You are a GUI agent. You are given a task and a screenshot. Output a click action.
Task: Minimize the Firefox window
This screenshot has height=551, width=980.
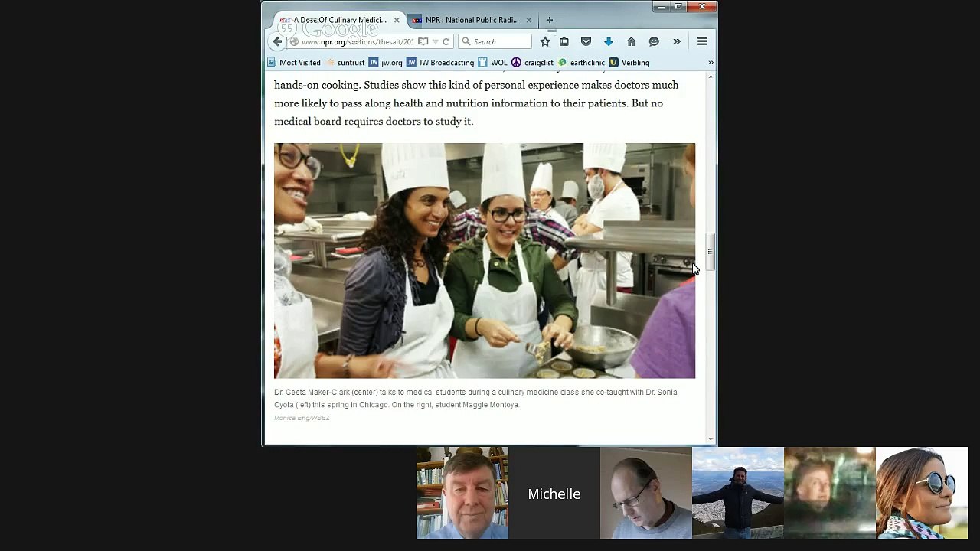(661, 7)
